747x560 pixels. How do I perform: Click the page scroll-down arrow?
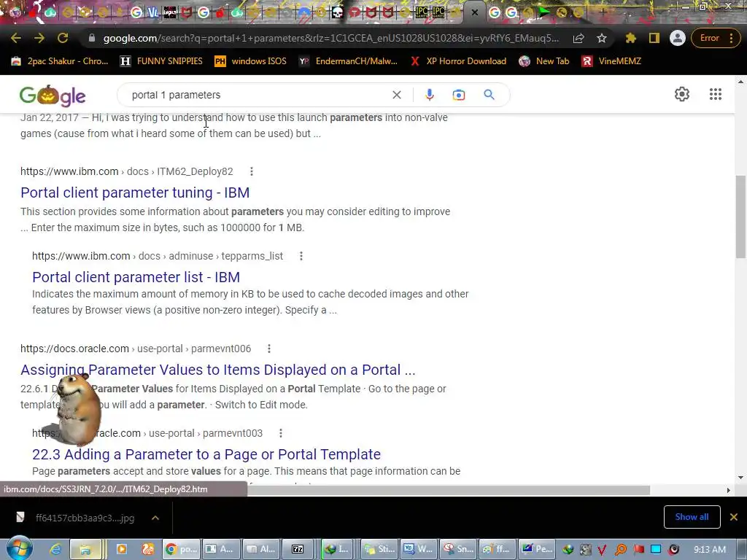coord(740,477)
